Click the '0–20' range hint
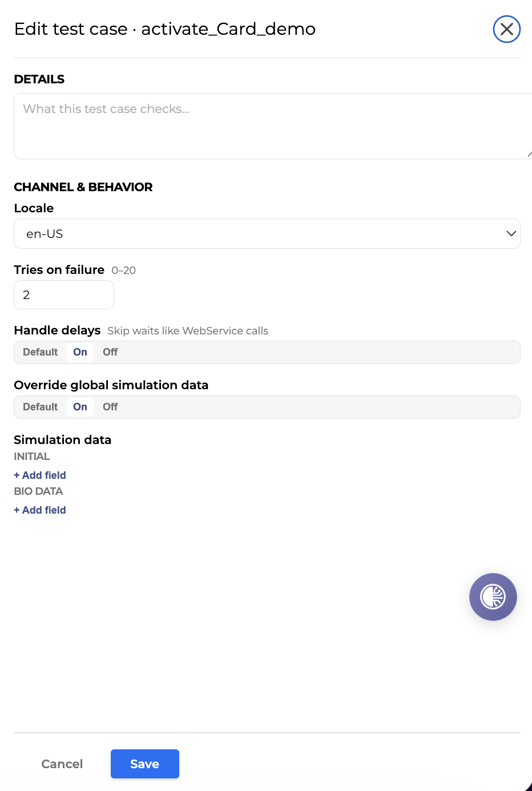Image resolution: width=532 pixels, height=791 pixels. coord(124,271)
